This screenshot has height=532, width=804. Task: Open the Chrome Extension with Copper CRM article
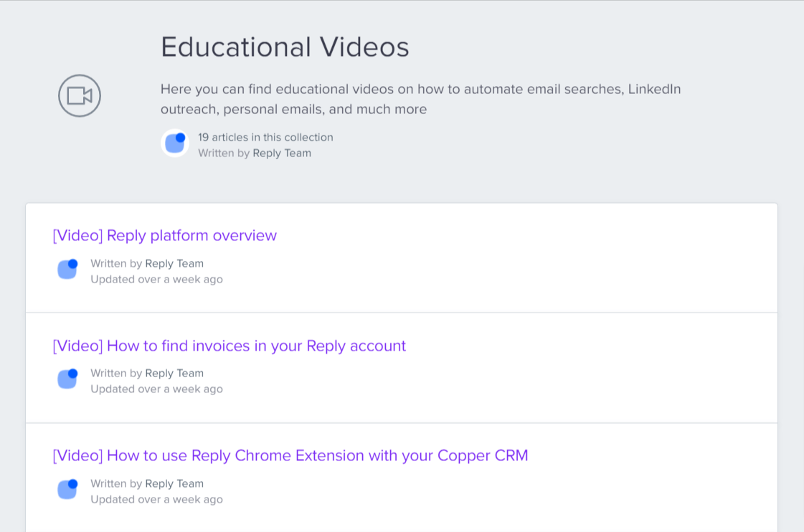pyautogui.click(x=290, y=456)
